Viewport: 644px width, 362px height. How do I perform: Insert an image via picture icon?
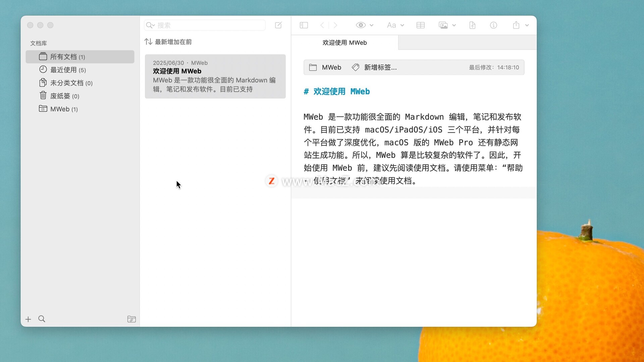coord(443,25)
